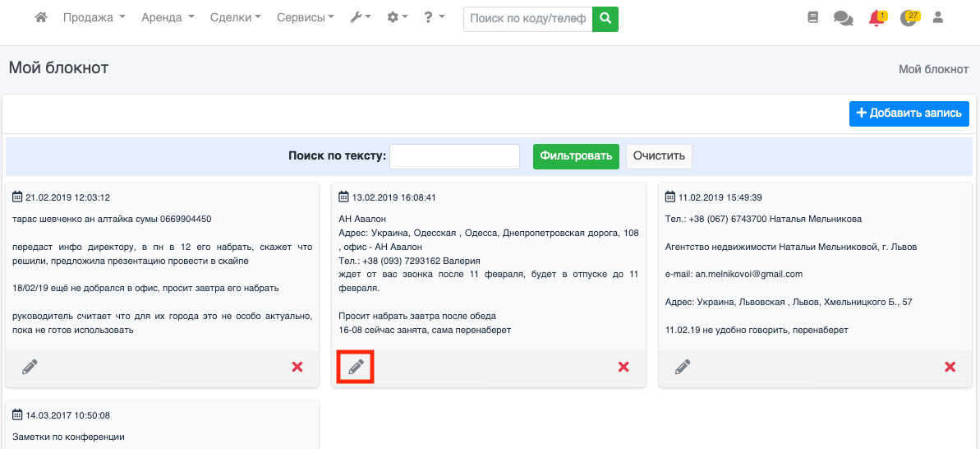Open the Сделки menu
Image resolution: width=980 pixels, height=449 pixels.
235,17
